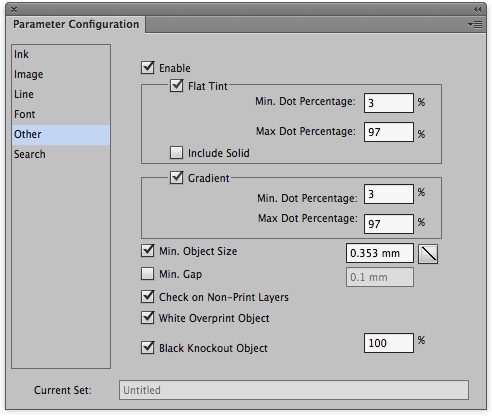This screenshot has height=417, width=492.
Task: Open the panel flyout menu icon
Action: pos(475,25)
